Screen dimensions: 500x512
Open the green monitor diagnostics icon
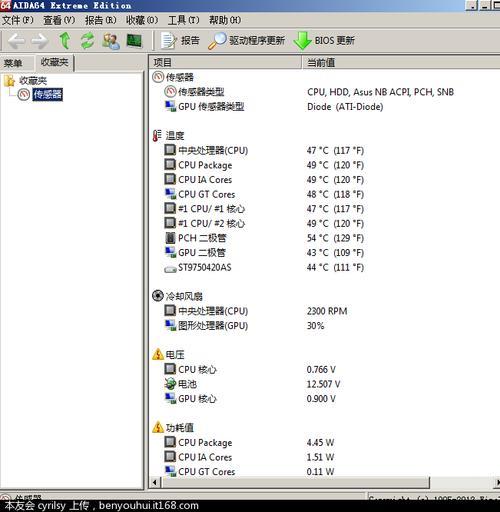point(134,41)
